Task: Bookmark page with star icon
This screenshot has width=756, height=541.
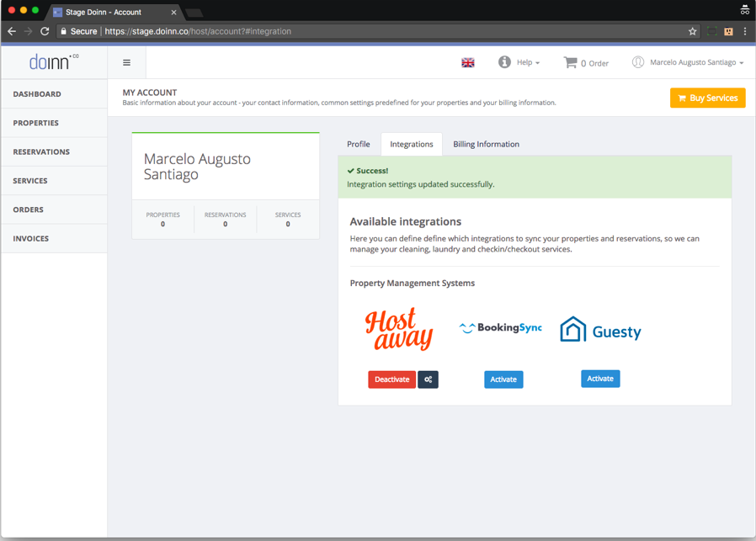Action: (x=692, y=31)
